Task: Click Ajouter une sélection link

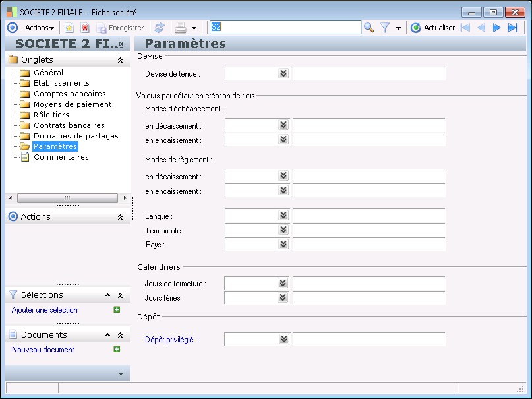Action: click(x=44, y=310)
